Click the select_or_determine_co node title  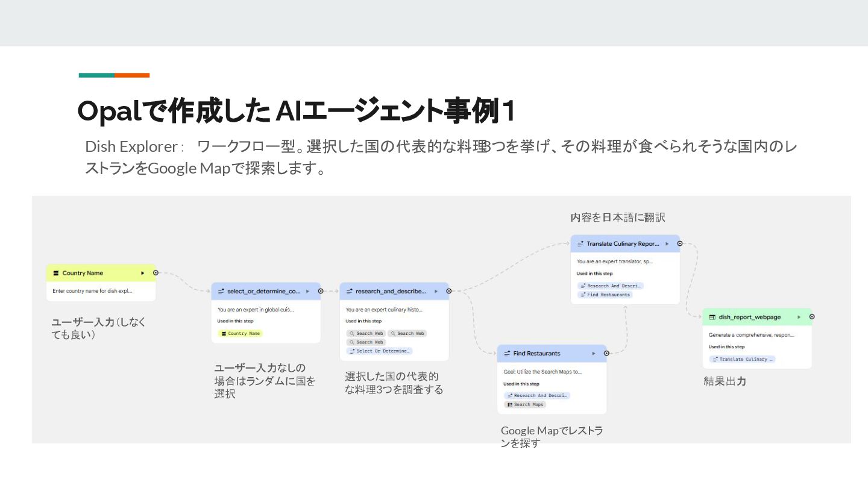[263, 291]
